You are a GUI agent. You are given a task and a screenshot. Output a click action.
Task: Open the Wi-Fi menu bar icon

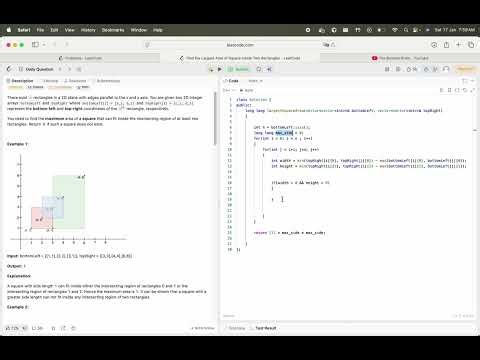pos(395,30)
